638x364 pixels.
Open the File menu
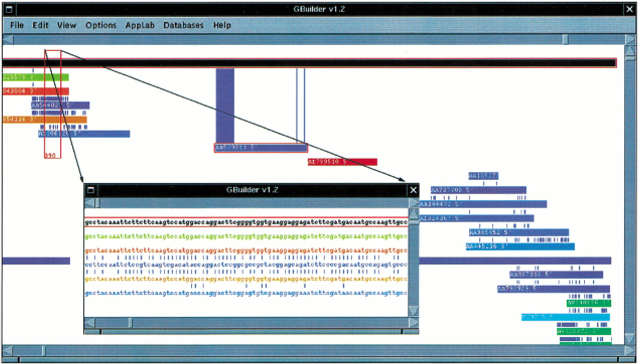click(17, 25)
